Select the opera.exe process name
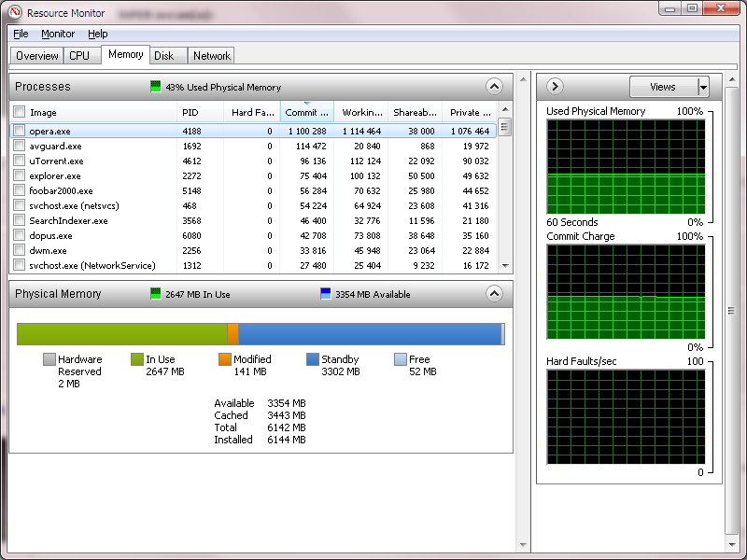The height and width of the screenshot is (560, 747). coord(50,131)
